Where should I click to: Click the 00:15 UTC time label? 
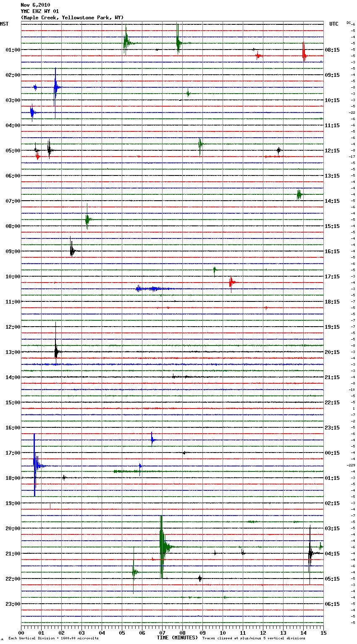(x=332, y=453)
